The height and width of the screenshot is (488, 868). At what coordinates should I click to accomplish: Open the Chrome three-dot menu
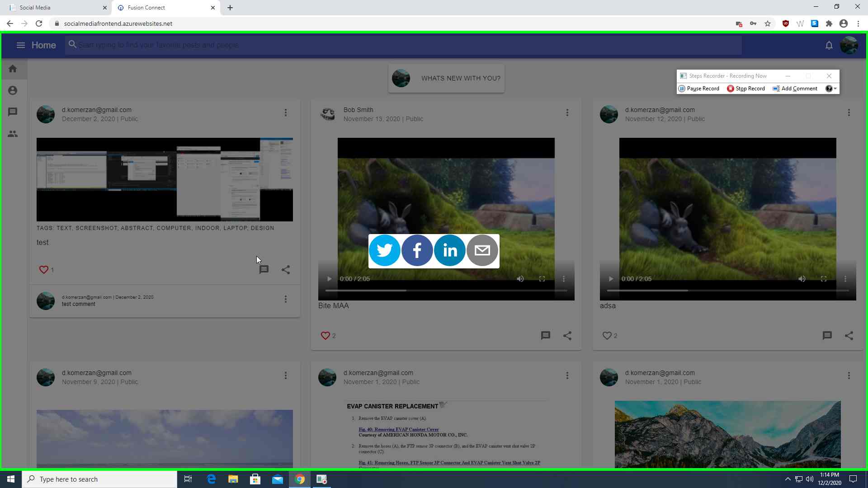858,23
